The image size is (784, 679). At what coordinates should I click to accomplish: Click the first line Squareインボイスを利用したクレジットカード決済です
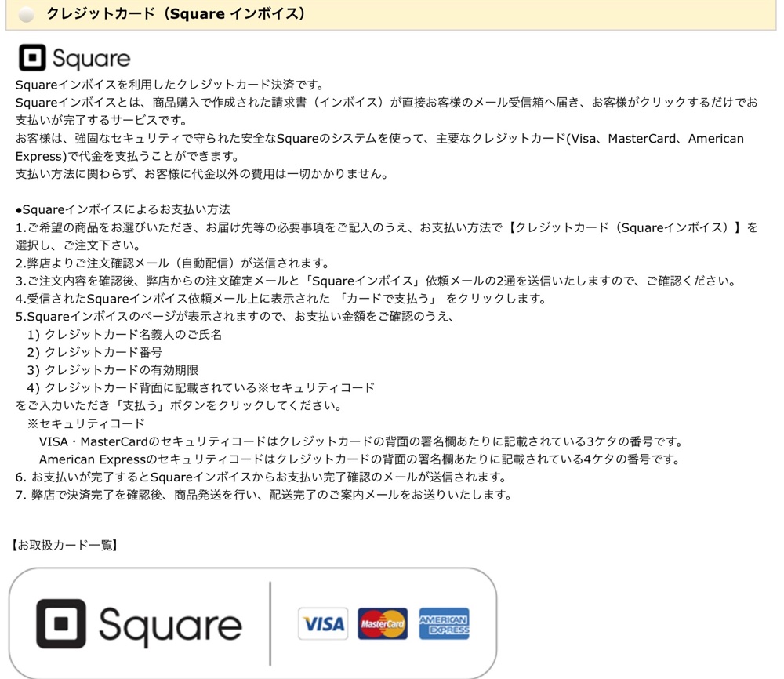170,85
